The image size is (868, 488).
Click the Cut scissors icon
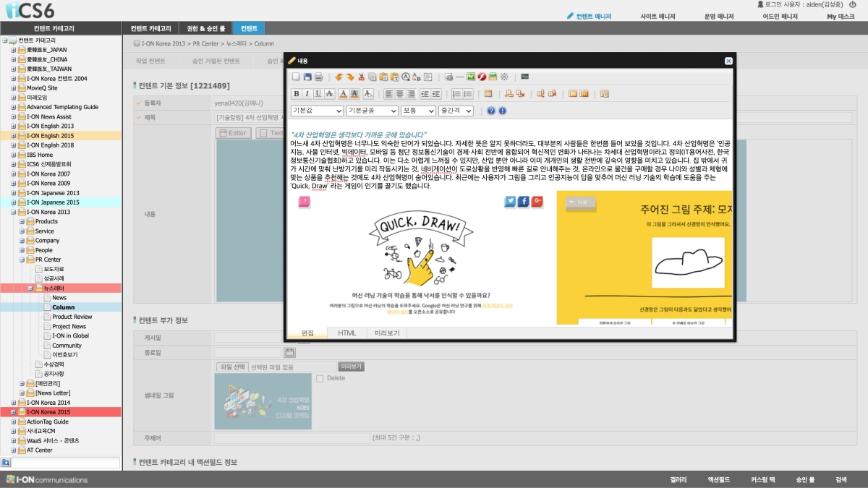coord(362,77)
